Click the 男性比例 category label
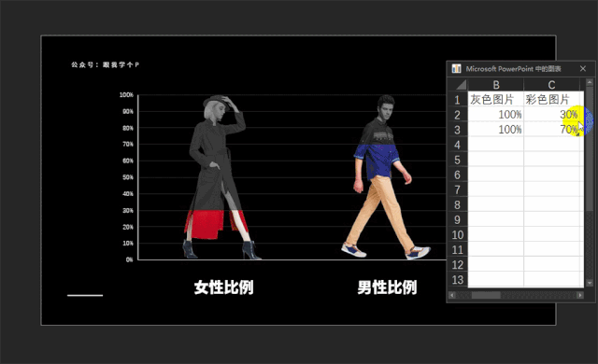598x364 pixels. point(387,287)
